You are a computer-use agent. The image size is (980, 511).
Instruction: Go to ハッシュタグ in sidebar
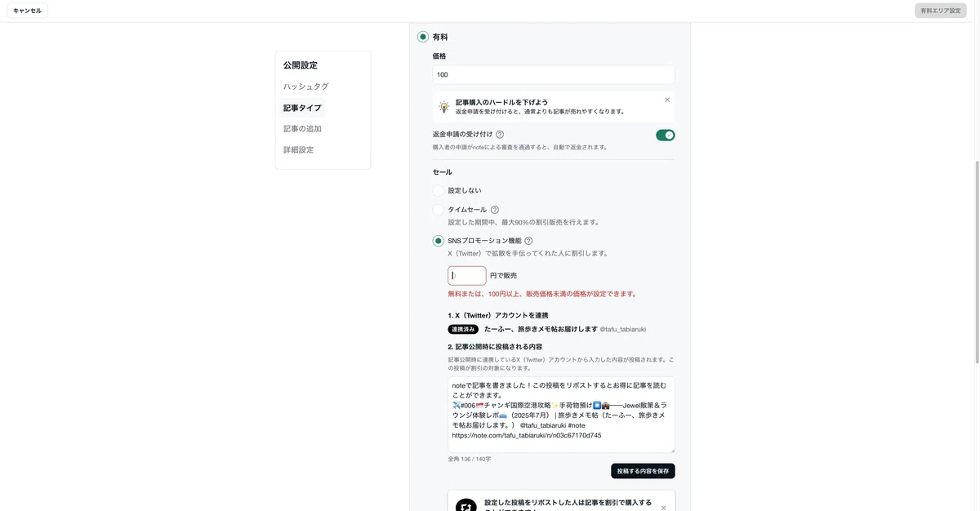pos(306,87)
